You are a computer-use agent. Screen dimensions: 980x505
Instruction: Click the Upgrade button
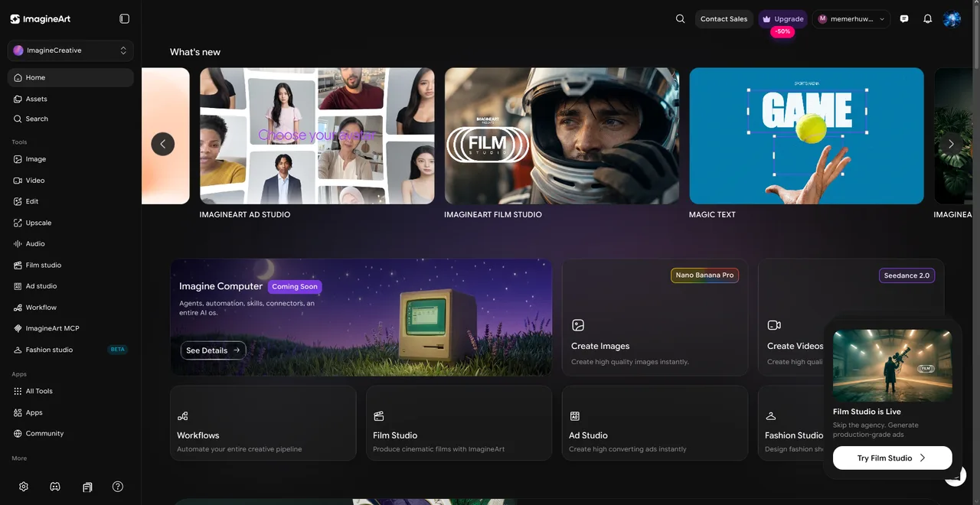[783, 19]
